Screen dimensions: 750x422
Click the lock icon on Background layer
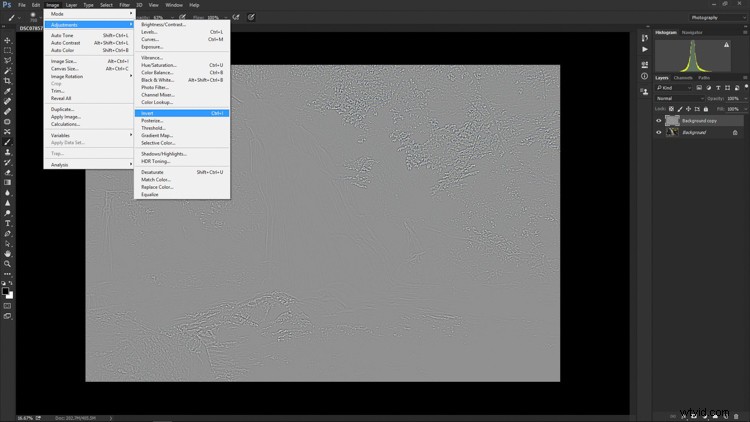coord(735,132)
